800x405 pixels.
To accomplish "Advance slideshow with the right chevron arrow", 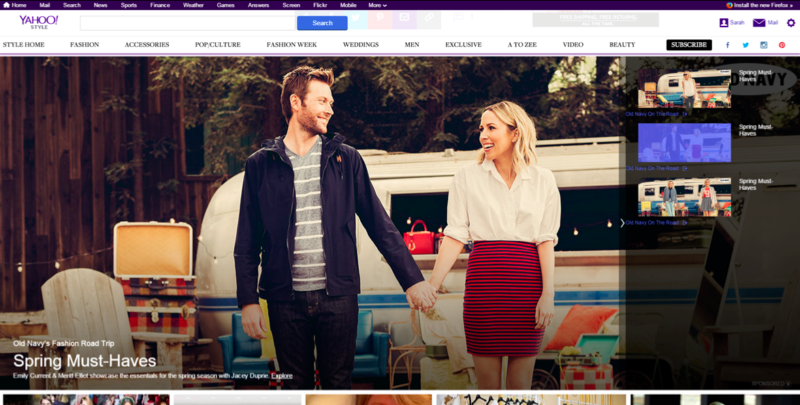I will click(x=622, y=223).
